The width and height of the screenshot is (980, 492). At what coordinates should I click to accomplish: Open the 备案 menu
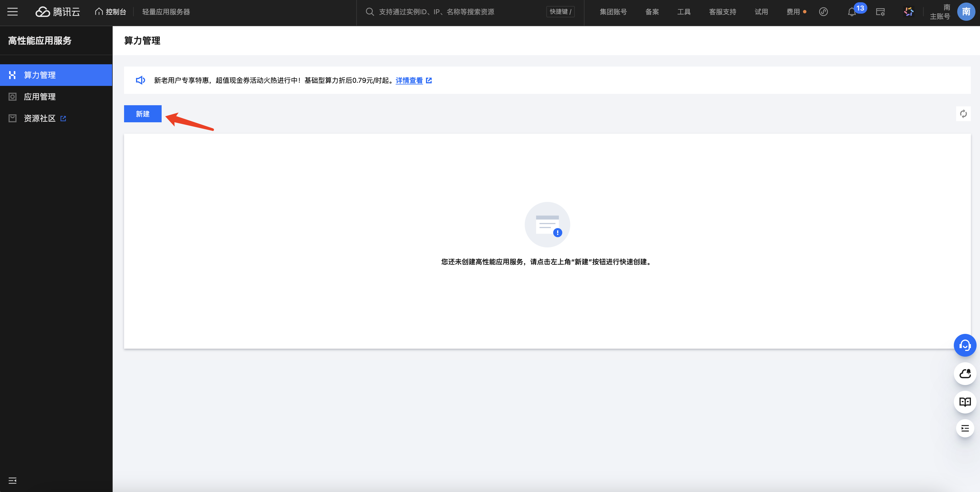pos(652,12)
